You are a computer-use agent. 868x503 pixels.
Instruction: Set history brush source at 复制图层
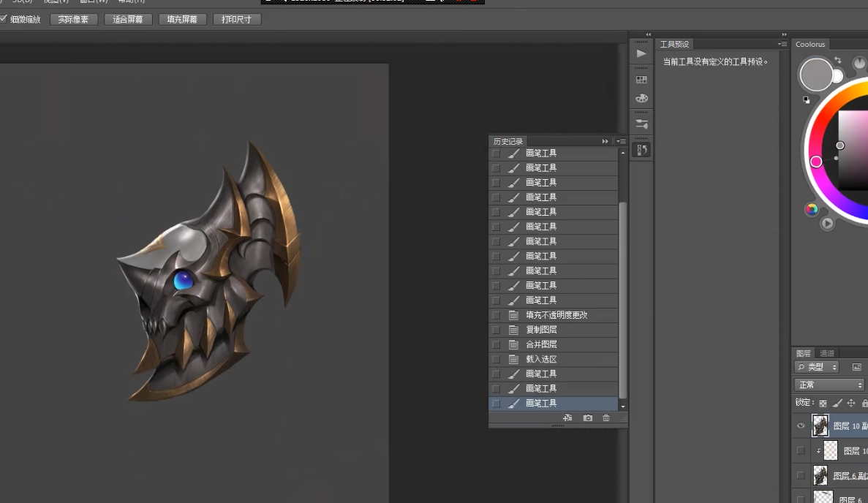coord(496,330)
